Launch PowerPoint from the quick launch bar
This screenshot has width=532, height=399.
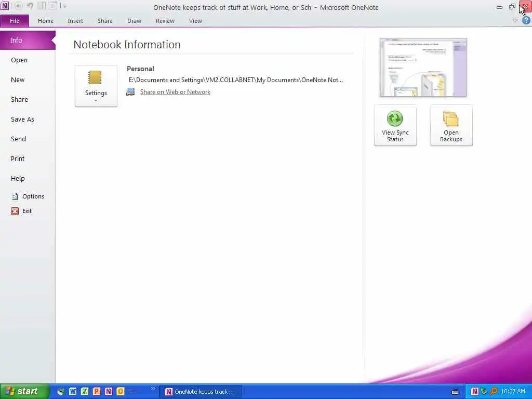point(96,392)
